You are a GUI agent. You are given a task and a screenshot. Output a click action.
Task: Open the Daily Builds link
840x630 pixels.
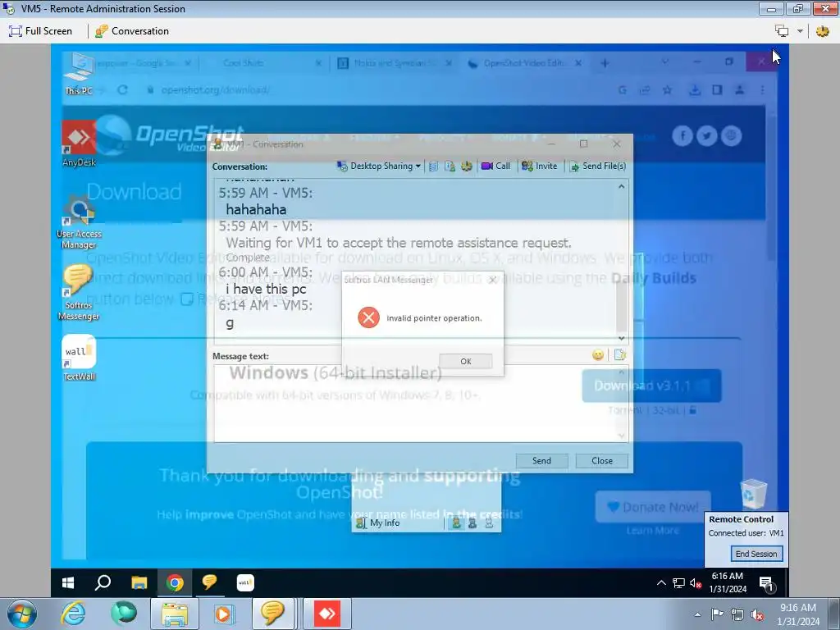(x=654, y=278)
